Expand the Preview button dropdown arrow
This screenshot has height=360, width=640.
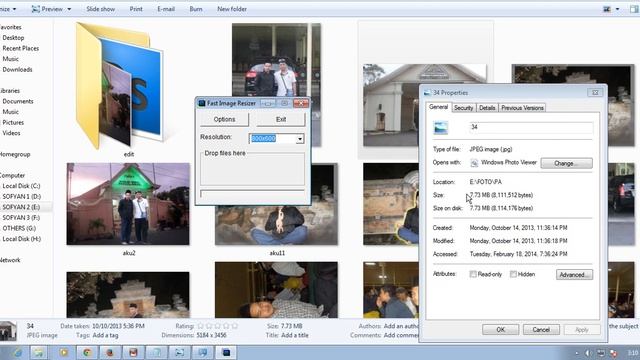click(x=69, y=9)
